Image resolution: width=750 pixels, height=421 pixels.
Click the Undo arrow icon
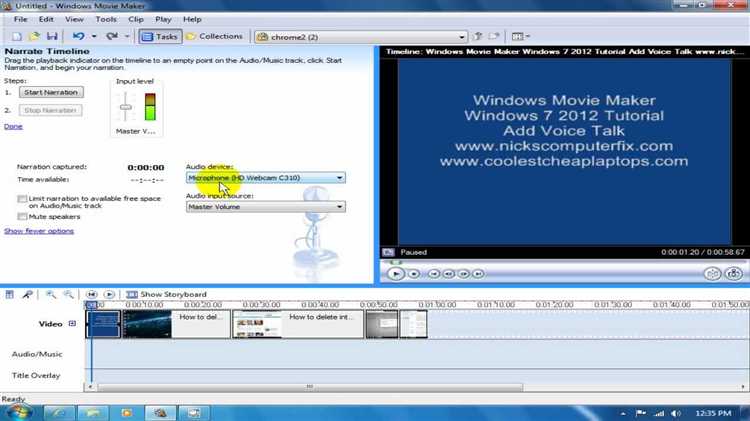tap(78, 36)
